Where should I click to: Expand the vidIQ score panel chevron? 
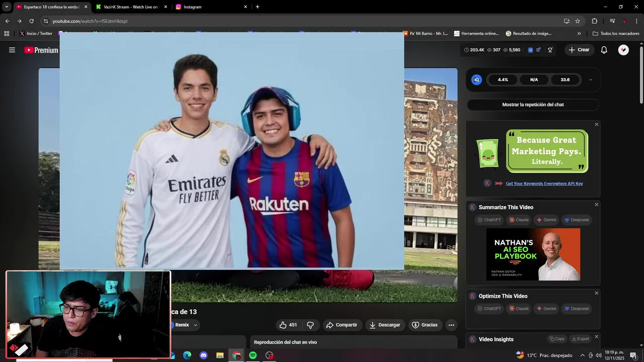[x=591, y=79]
